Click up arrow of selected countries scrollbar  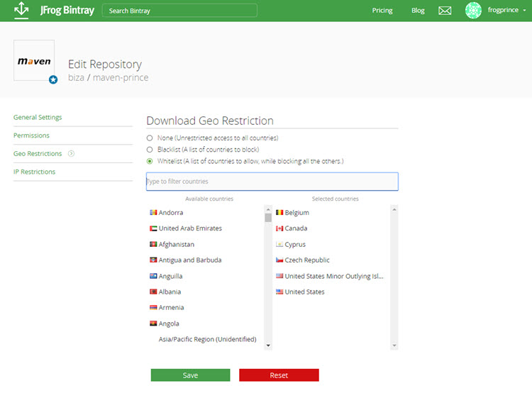[x=394, y=209]
